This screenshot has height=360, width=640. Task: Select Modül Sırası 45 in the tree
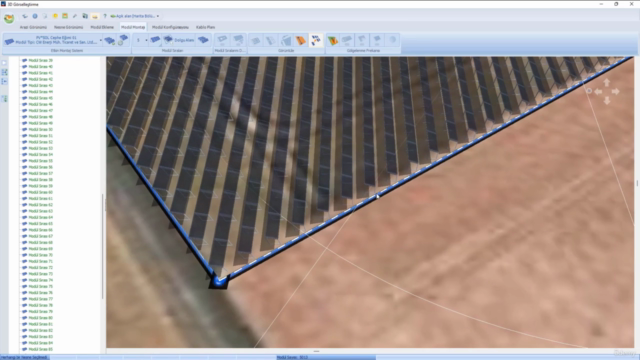[x=40, y=98]
